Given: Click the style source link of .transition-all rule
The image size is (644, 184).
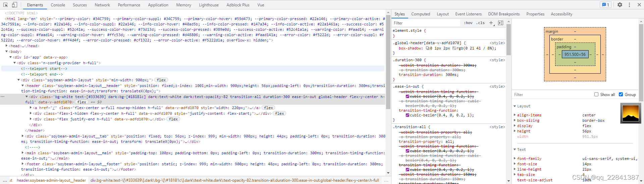Looking at the screenshot, I should coord(497,127).
